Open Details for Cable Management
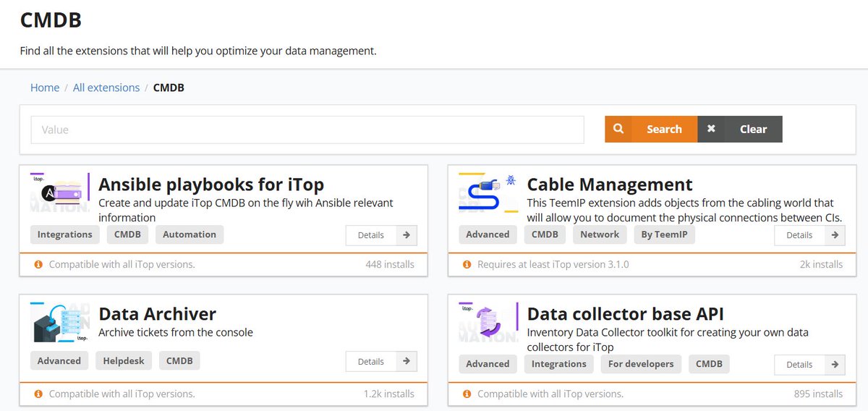 [809, 235]
